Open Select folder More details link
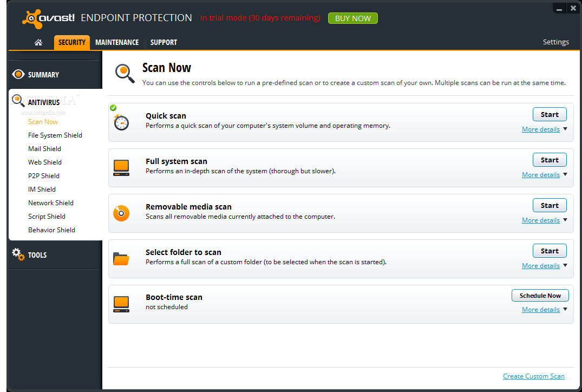This screenshot has width=582, height=392. 541,266
